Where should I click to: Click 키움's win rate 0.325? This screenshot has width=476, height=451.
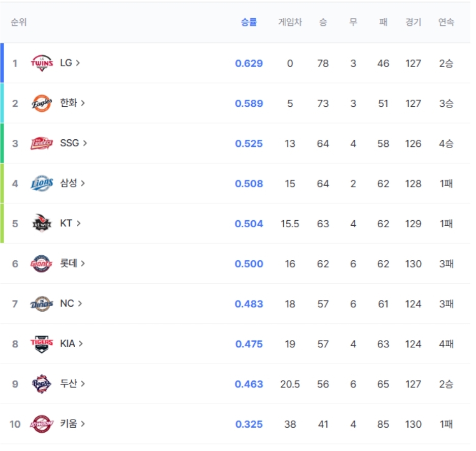coord(249,424)
